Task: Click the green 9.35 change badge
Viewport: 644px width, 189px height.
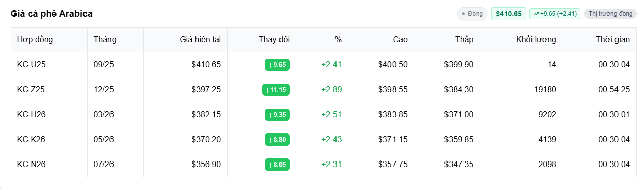Action: point(277,115)
